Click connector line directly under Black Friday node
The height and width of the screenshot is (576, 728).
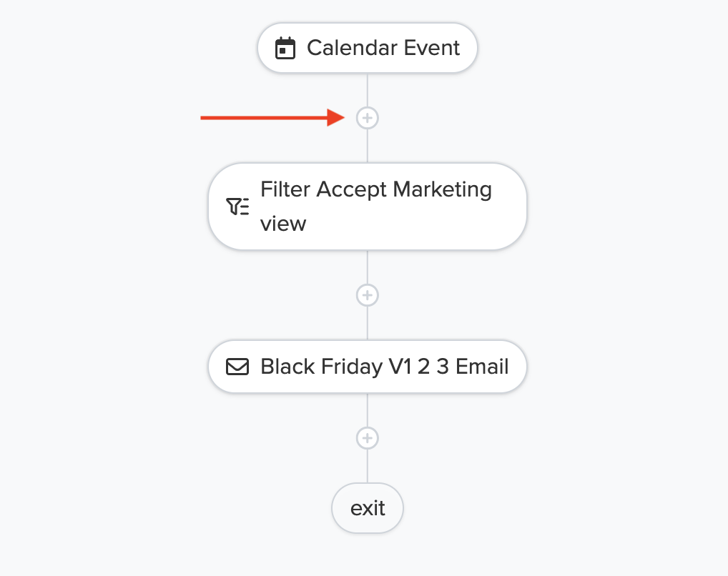(x=368, y=409)
